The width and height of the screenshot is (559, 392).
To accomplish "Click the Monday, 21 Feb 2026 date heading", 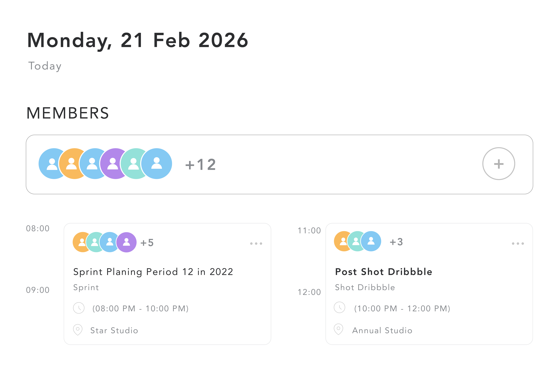I will tap(138, 40).
